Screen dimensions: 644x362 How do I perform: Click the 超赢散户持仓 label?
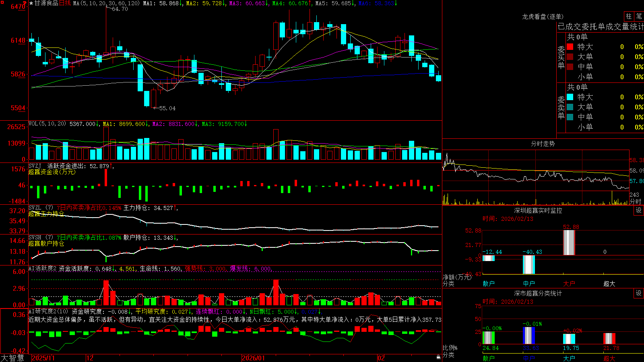pos(46,243)
